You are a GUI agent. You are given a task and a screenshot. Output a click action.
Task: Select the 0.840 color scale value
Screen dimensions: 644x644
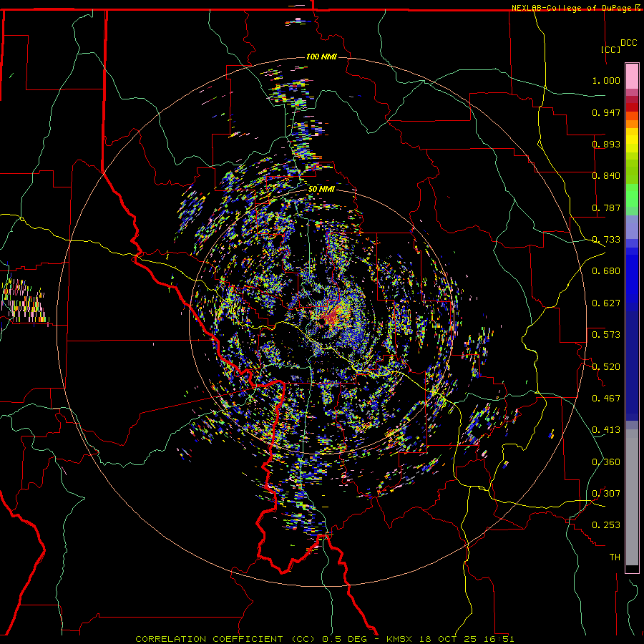[606, 176]
